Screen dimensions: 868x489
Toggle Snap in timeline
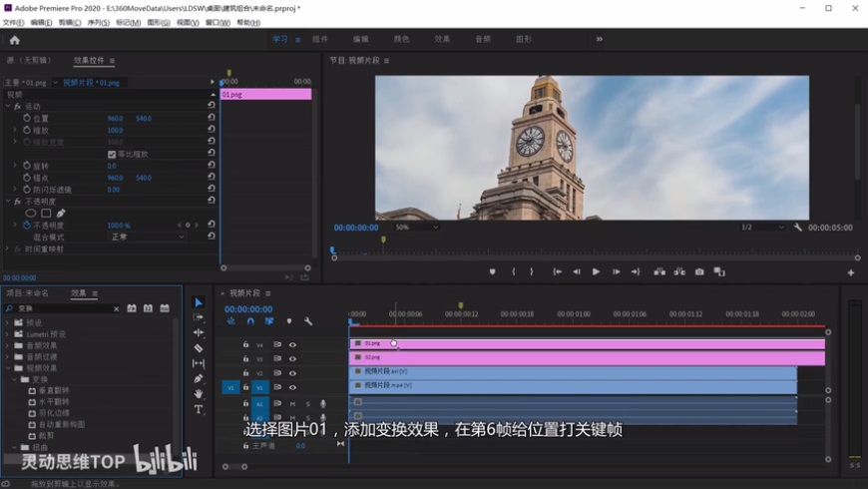point(250,321)
